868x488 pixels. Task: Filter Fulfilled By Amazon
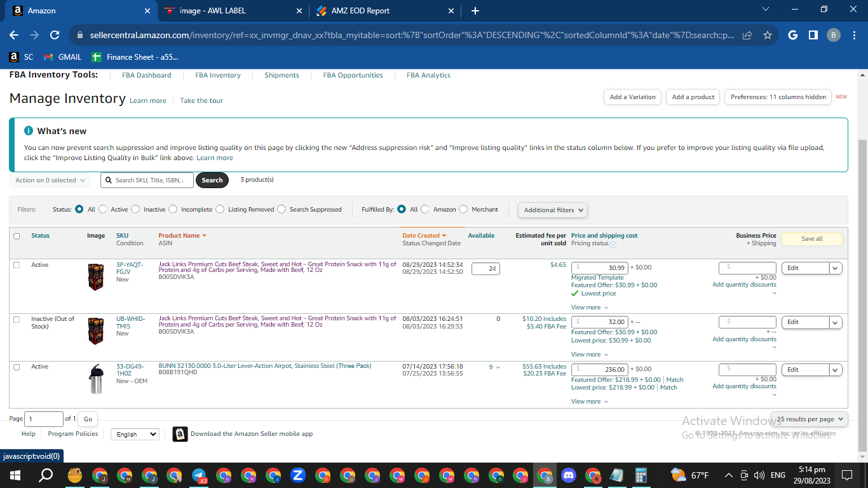(425, 209)
